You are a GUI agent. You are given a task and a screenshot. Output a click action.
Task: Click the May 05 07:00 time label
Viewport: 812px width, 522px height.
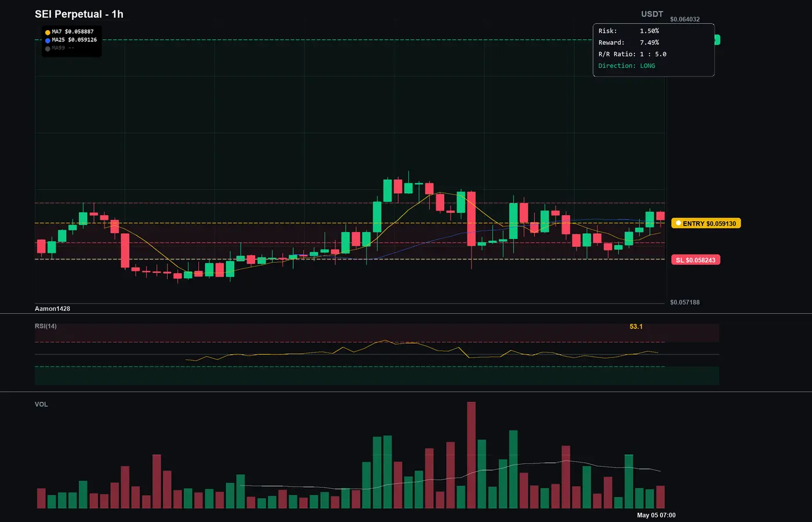(656, 515)
